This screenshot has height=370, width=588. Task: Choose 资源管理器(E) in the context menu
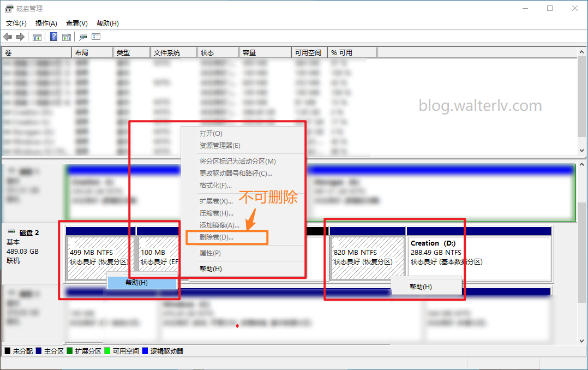click(x=220, y=145)
